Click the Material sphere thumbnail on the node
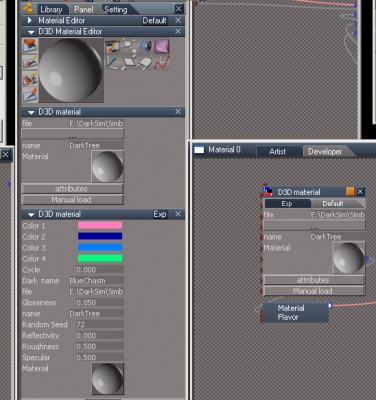Screen dimensions: 376x400 [349, 258]
